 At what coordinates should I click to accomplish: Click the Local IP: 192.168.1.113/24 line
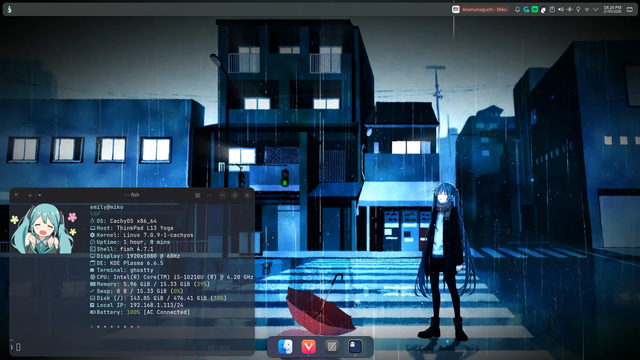tap(137, 305)
